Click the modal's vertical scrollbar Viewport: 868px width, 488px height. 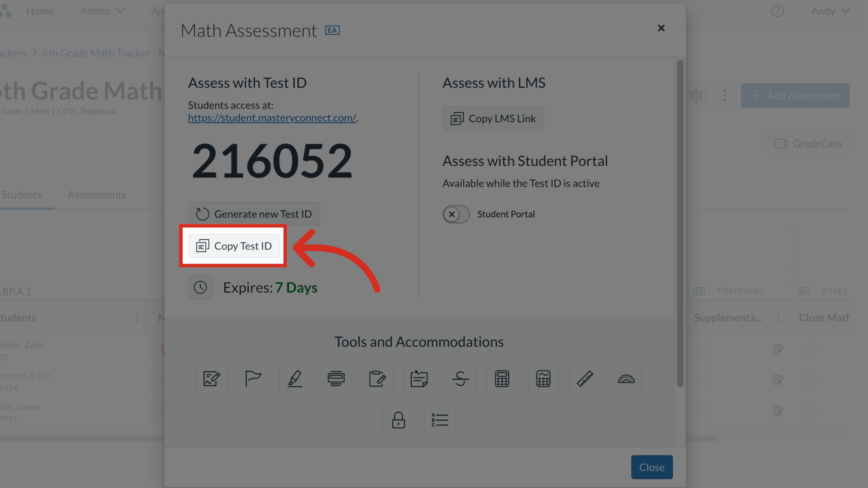pyautogui.click(x=680, y=223)
